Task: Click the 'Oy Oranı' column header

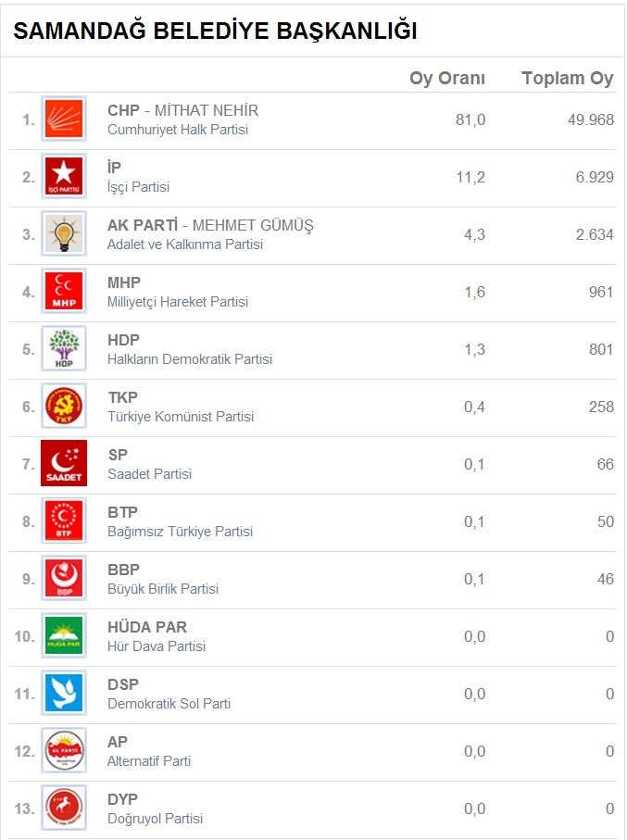Action: tap(447, 79)
